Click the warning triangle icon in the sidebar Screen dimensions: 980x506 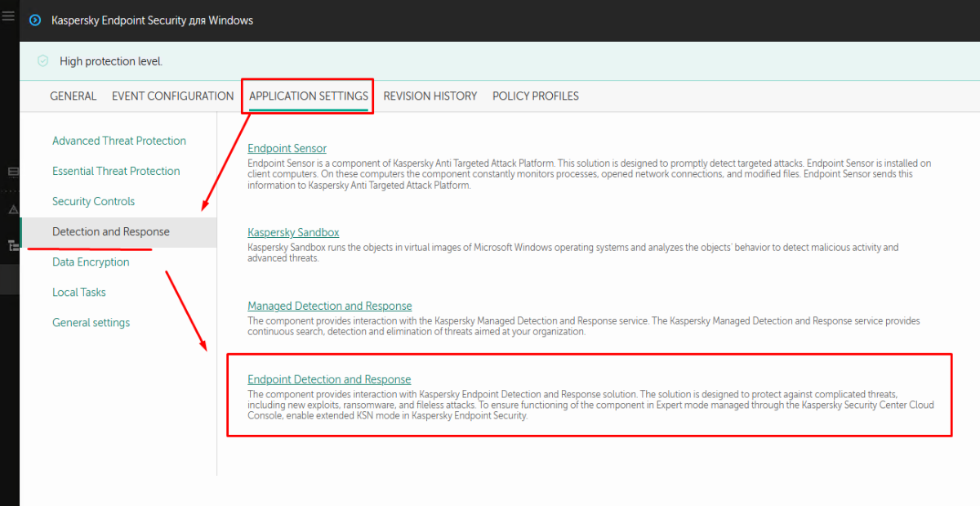coord(12,210)
